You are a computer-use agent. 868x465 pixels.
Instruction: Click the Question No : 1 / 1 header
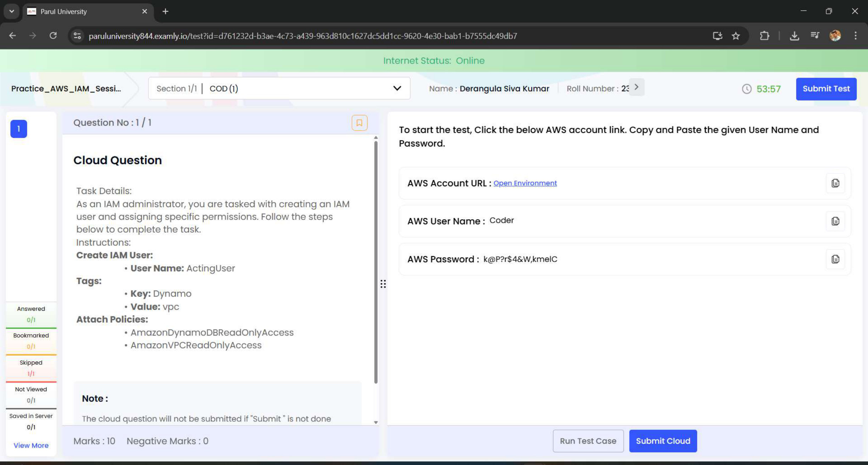click(112, 122)
